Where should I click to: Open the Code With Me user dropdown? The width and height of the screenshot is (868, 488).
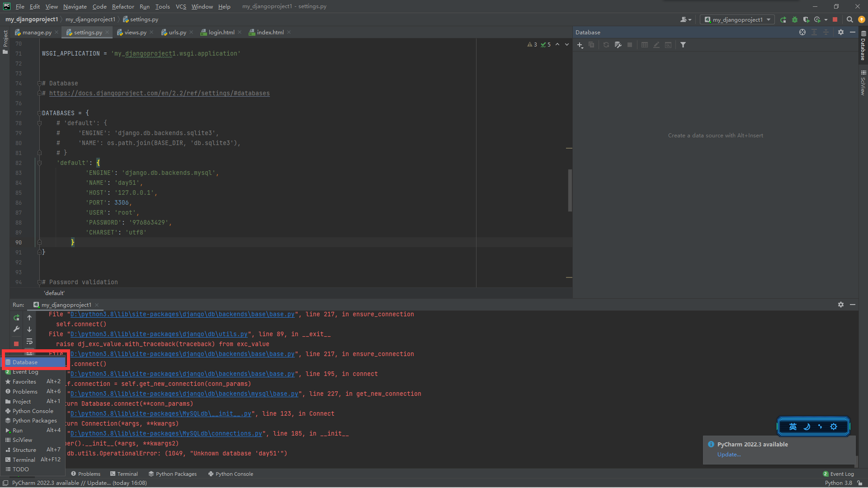(x=686, y=19)
